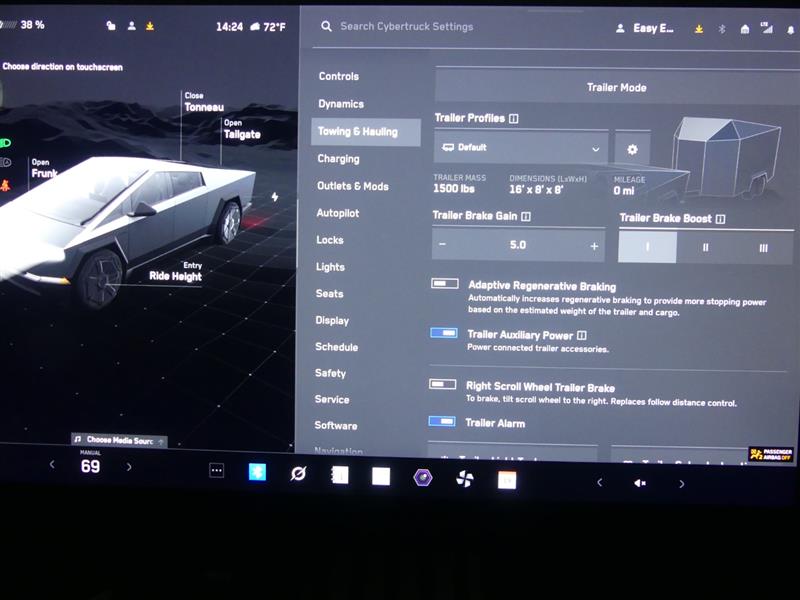
Task: Open the HomeLink garage icon
Action: click(744, 29)
